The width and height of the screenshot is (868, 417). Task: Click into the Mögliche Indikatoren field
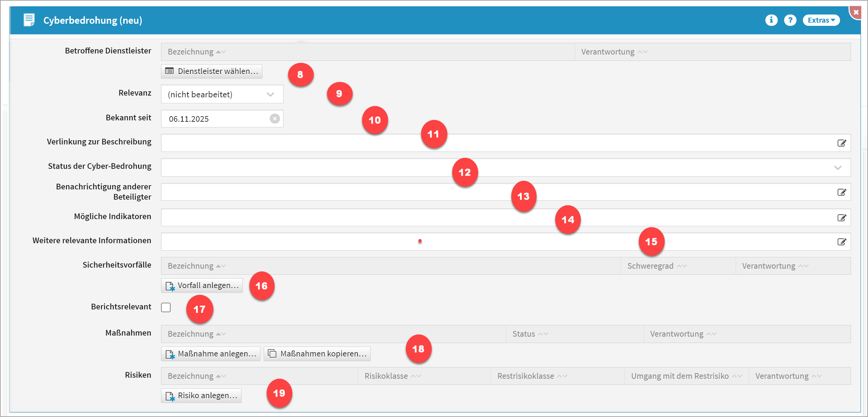pyautogui.click(x=354, y=217)
